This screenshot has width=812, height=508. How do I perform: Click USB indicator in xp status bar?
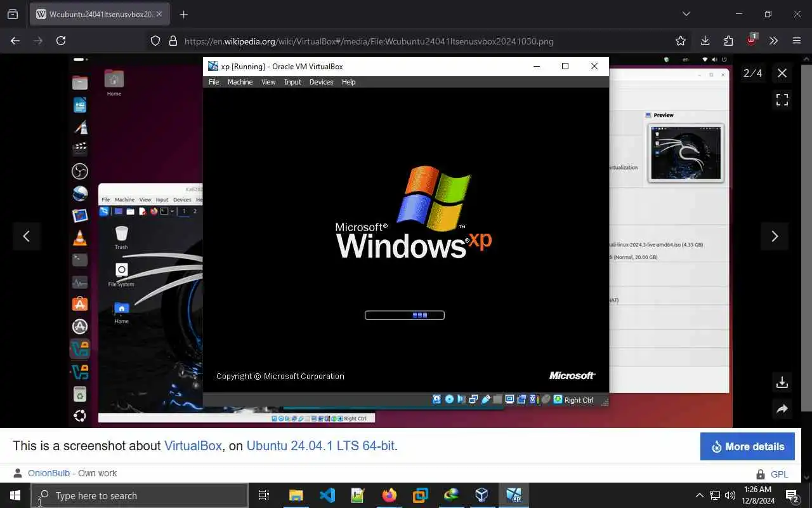pos(485,399)
